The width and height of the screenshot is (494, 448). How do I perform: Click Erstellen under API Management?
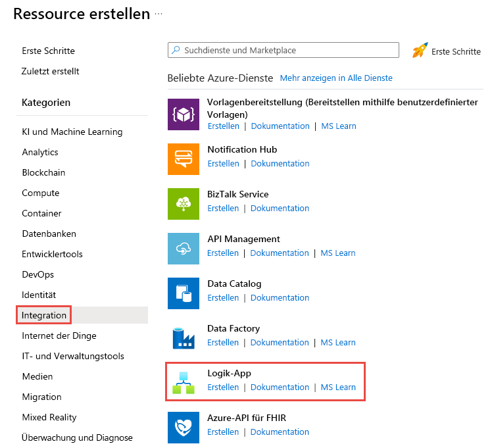[x=223, y=253]
